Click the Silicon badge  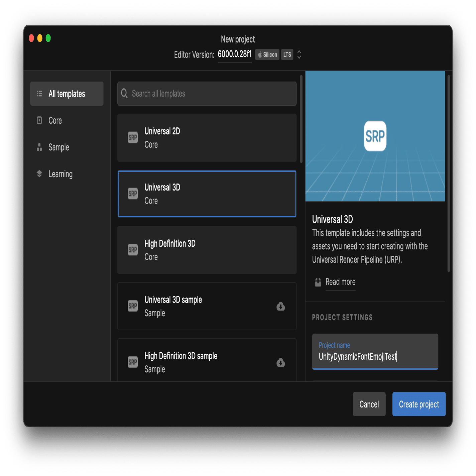click(267, 54)
